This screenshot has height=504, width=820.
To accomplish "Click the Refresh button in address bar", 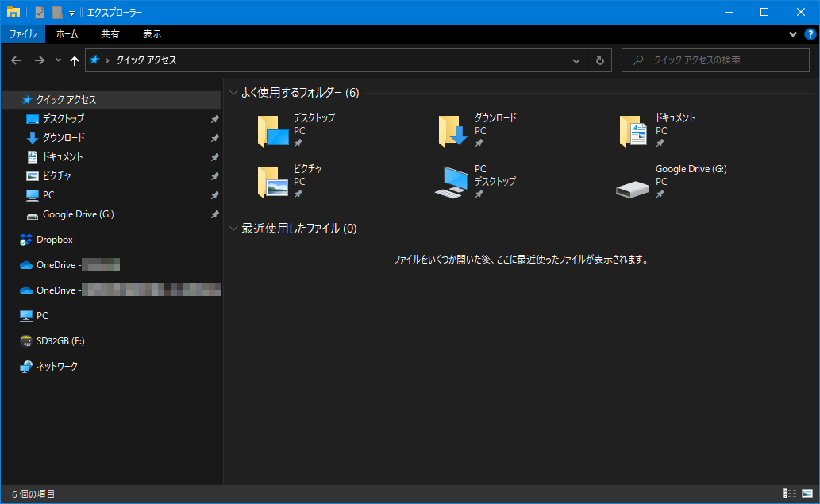I will (x=600, y=60).
